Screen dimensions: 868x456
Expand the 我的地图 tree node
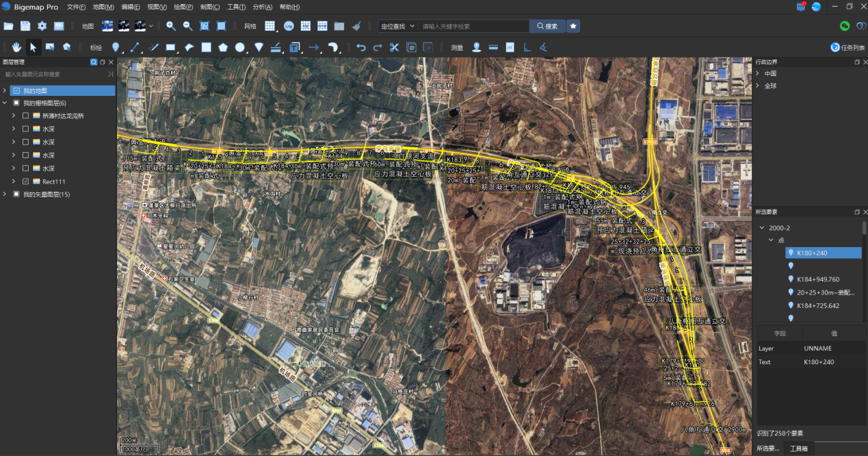coord(5,90)
